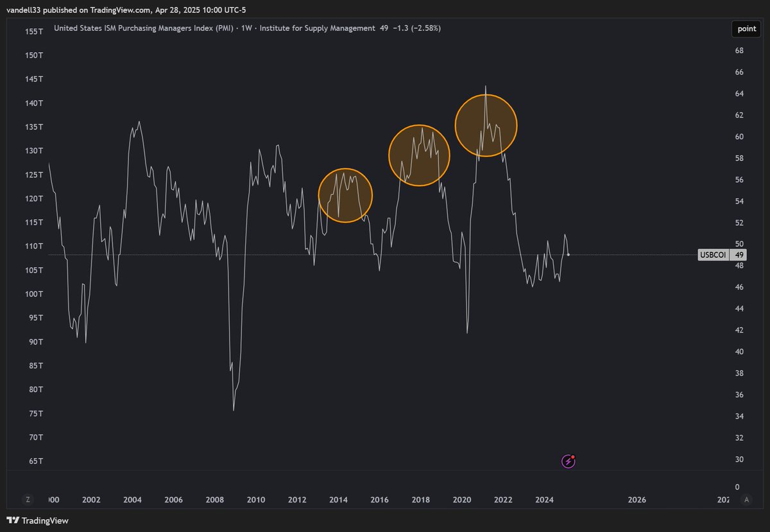Click the 2020 label on the time axis

(x=462, y=499)
